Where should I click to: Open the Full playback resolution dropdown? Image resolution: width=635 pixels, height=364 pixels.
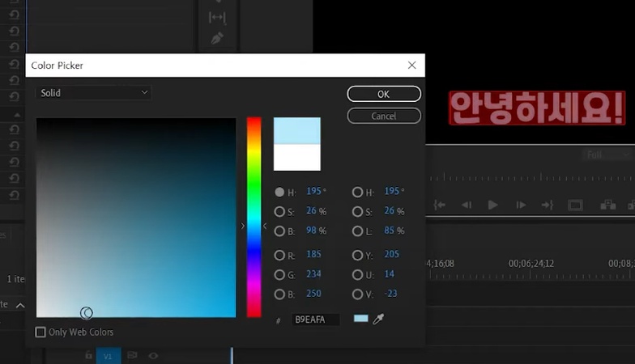tap(607, 155)
